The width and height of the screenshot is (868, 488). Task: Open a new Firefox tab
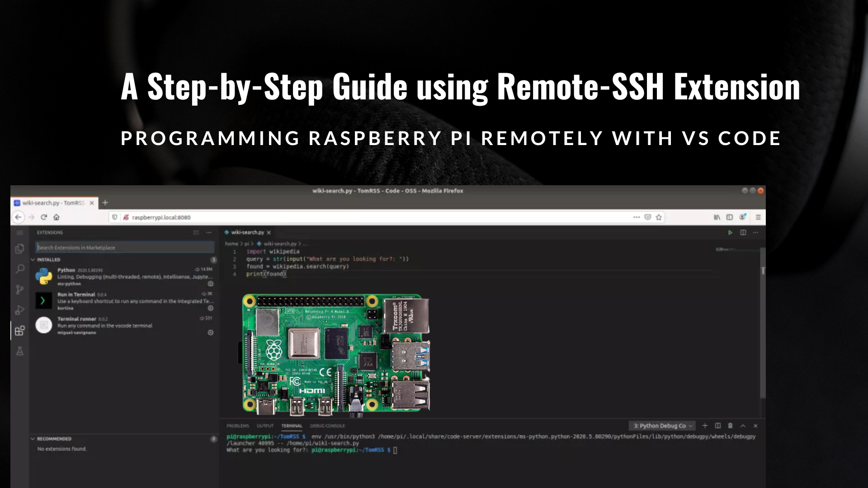tap(105, 202)
